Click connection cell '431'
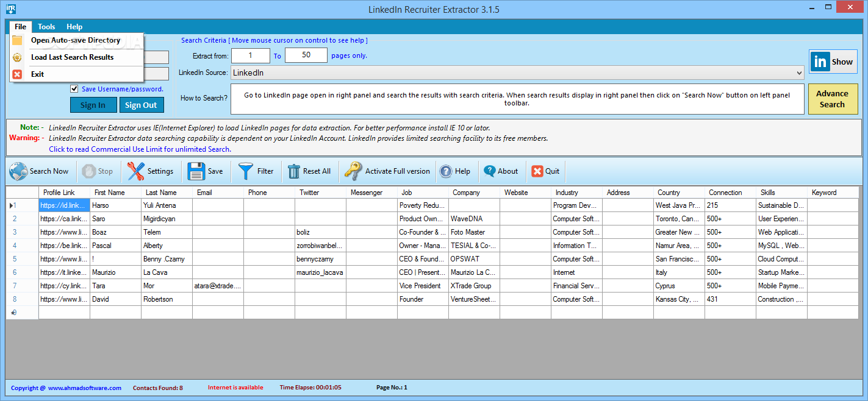This screenshot has width=868, height=401. tap(731, 299)
